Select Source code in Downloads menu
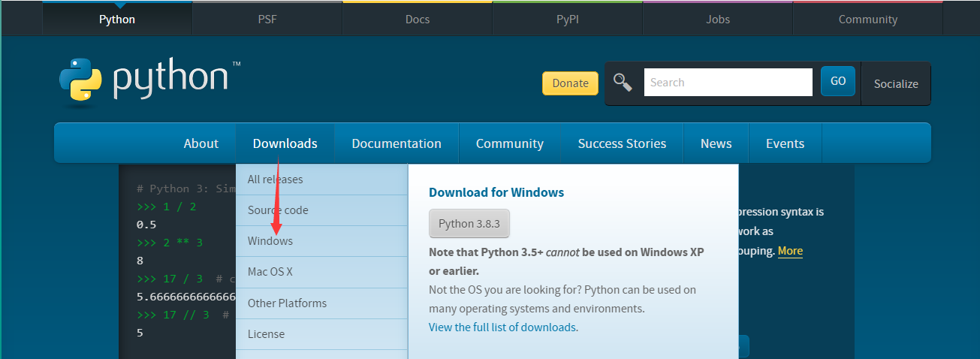The width and height of the screenshot is (980, 359). 321,210
